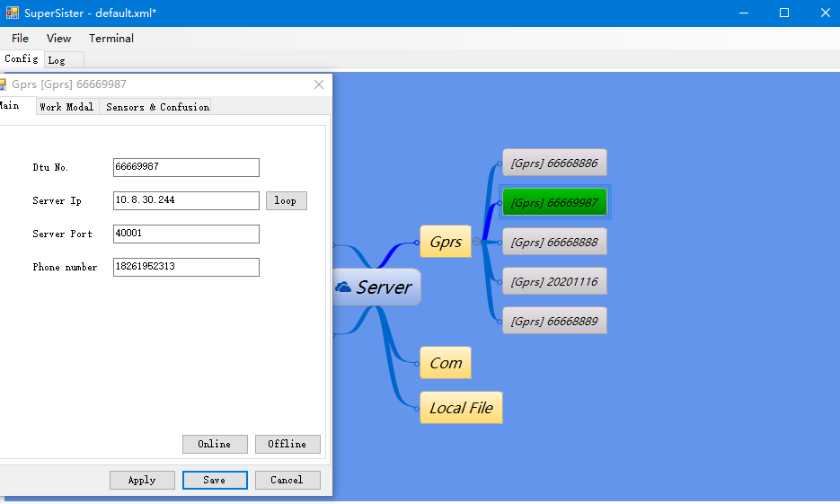Image resolution: width=840 pixels, height=504 pixels.
Task: Select the [Gprs] 66668886 node
Action: pyautogui.click(x=554, y=163)
